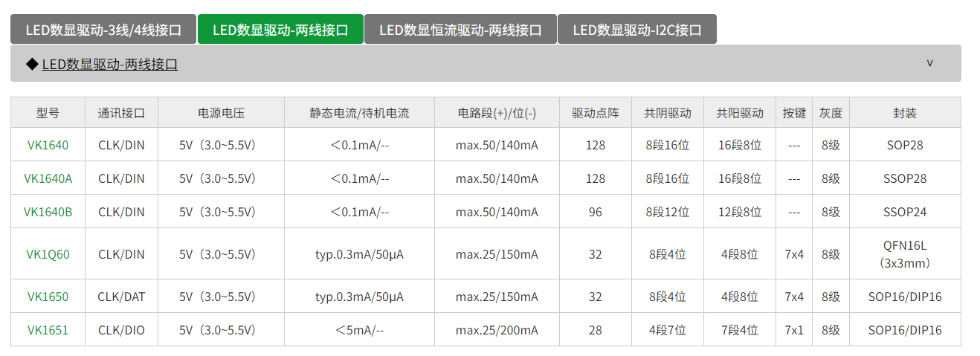This screenshot has width=980, height=356.
Task: Click the LED数显驱动-两线接口 section heading link
Action: [110, 65]
